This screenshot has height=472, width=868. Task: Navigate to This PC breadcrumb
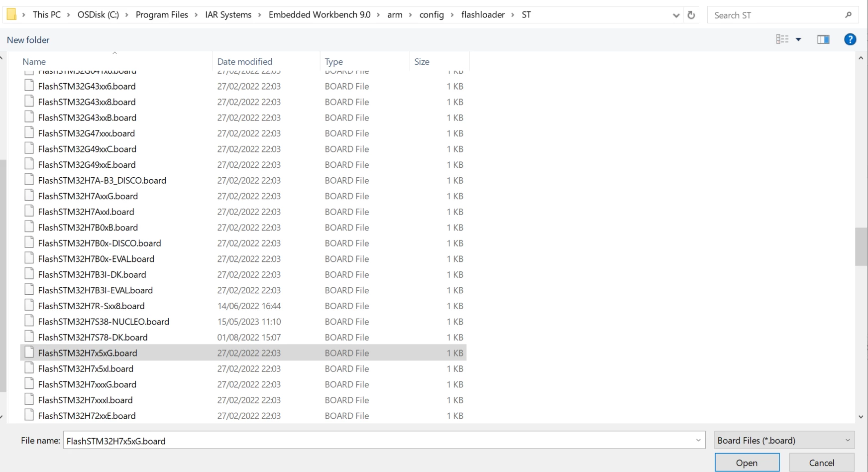47,15
